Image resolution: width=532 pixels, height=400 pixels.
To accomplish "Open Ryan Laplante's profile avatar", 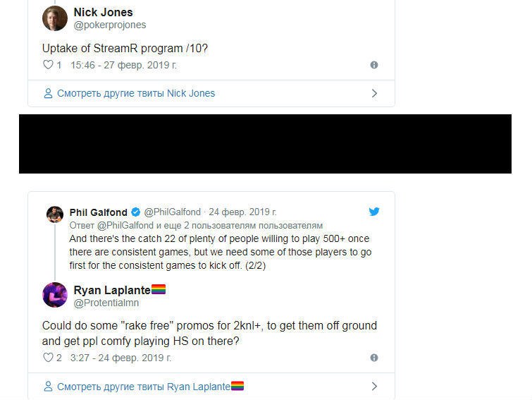I will 55,295.
